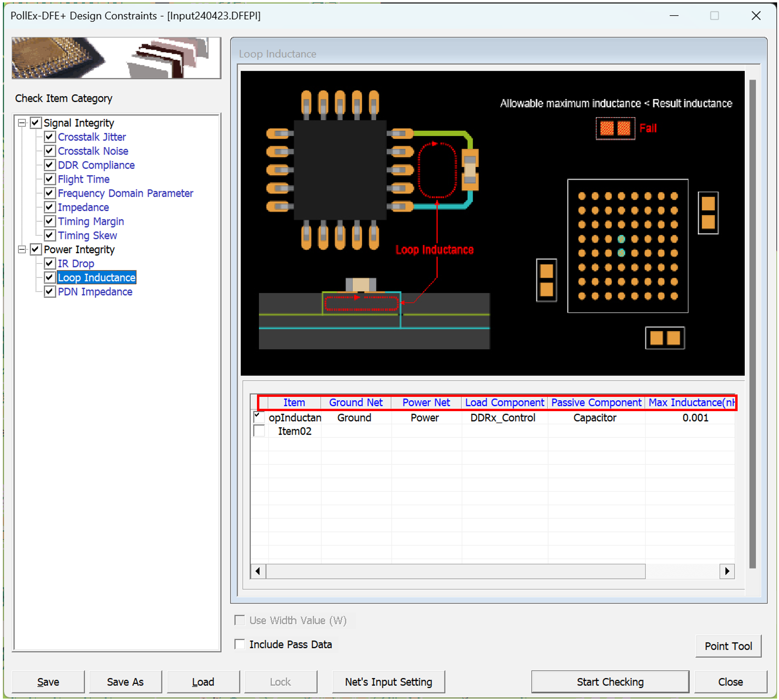Screen dimensions: 779x700
Task: Uncheck the Crosstalk Jitter checkbox
Action: click(x=49, y=137)
